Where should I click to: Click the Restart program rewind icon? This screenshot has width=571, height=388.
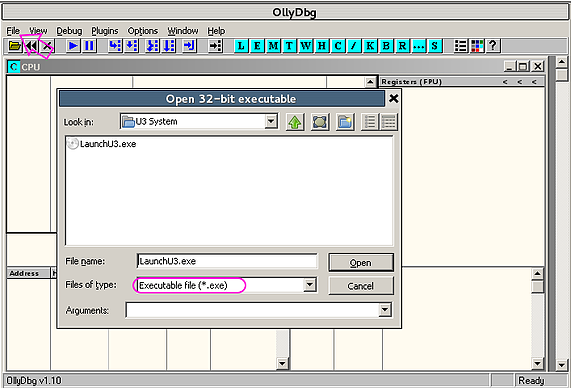click(x=31, y=46)
